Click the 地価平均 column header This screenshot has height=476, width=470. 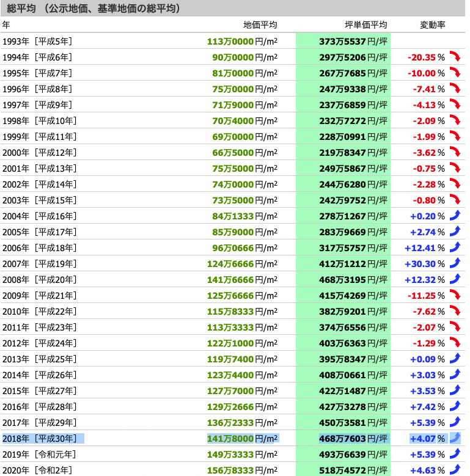(x=260, y=25)
